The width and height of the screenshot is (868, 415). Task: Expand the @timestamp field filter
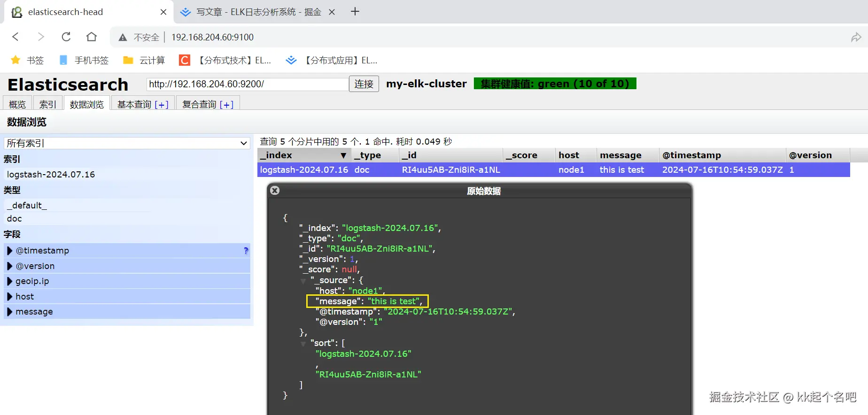(127, 251)
